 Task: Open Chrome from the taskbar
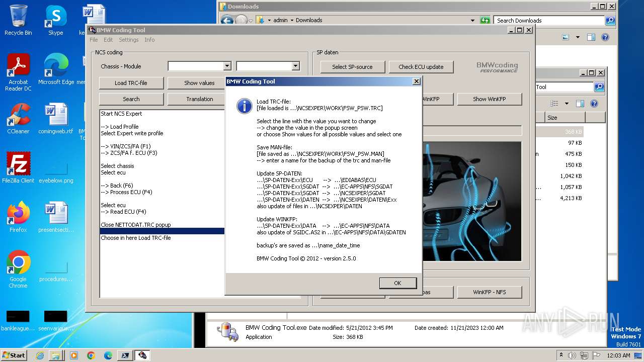click(x=91, y=355)
